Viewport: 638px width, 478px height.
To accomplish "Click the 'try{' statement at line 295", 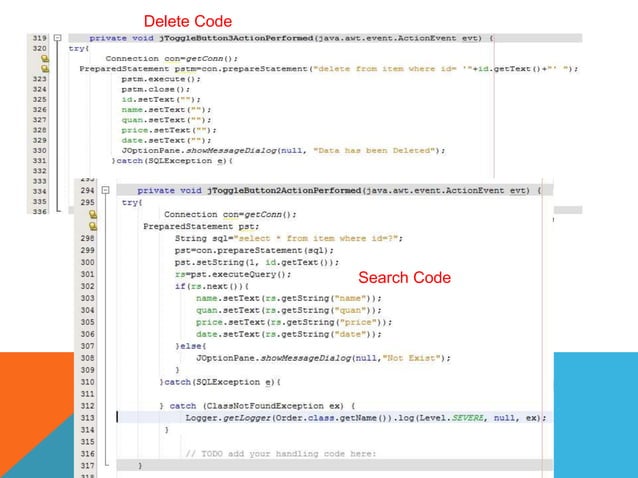I will pos(132,202).
